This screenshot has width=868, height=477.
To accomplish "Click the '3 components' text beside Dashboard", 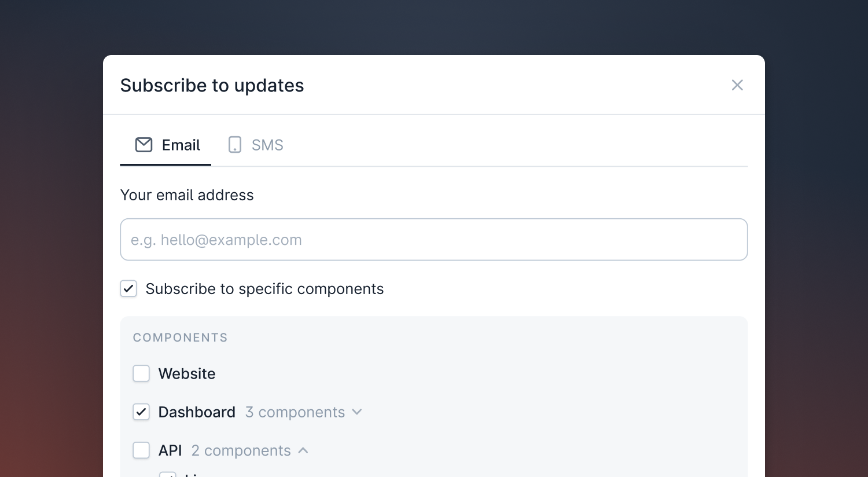I will [295, 412].
